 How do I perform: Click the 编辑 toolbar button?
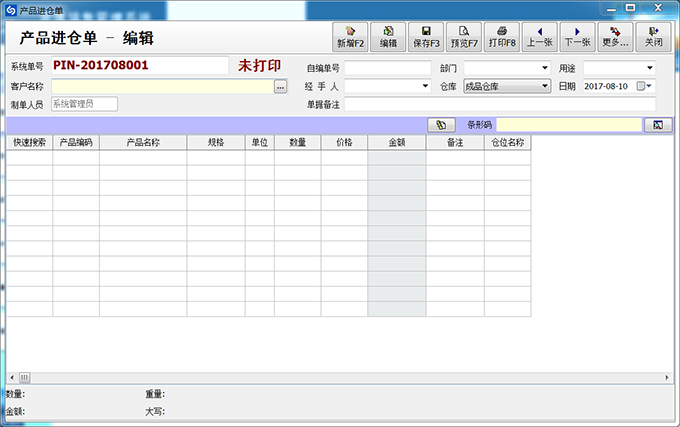click(x=388, y=37)
